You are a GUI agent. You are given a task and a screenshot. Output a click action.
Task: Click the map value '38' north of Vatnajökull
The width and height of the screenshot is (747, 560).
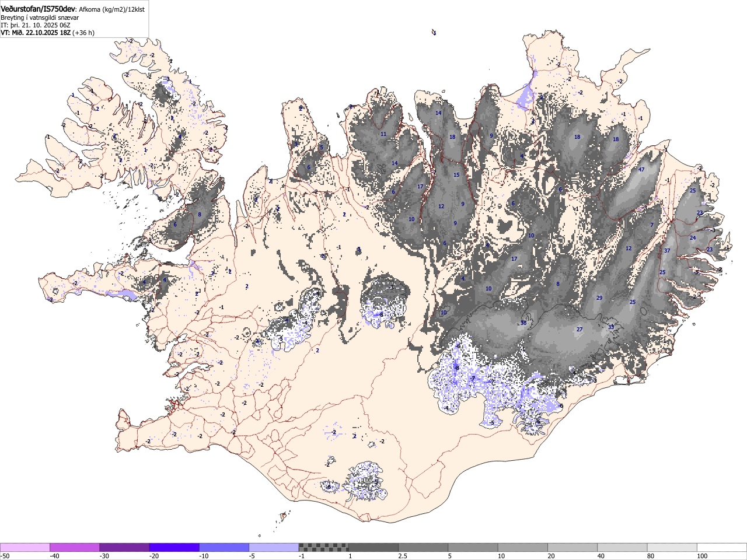pyautogui.click(x=523, y=323)
